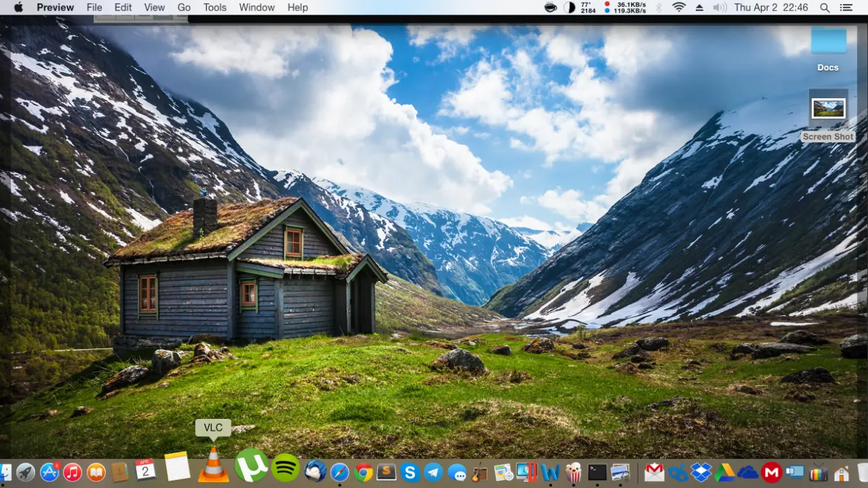Open Microsoft Word from the Dock
This screenshot has width=868, height=488.
(551, 472)
